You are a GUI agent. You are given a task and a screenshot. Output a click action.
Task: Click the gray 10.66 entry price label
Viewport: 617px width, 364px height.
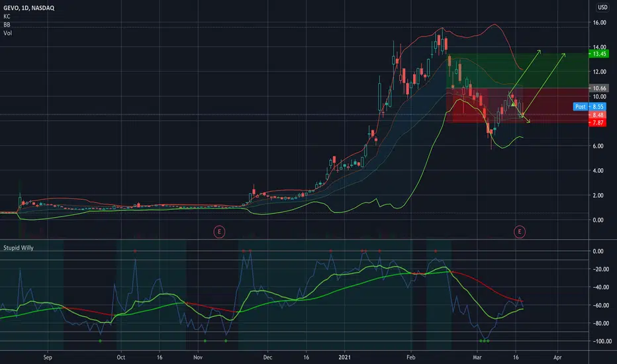[x=598, y=88]
